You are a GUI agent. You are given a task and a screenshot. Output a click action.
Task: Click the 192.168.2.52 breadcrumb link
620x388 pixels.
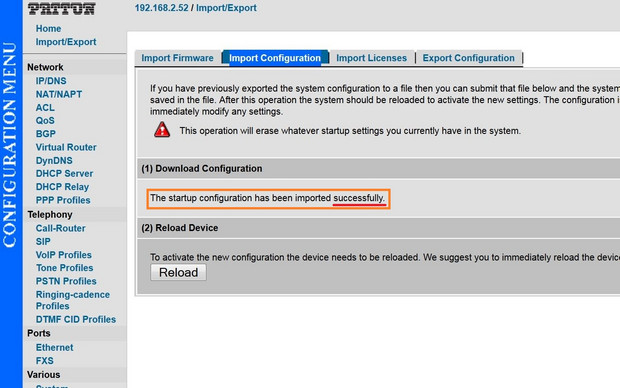point(161,8)
